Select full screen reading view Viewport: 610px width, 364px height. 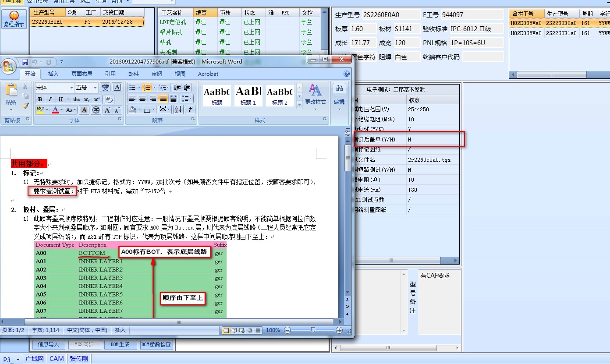coord(234,330)
